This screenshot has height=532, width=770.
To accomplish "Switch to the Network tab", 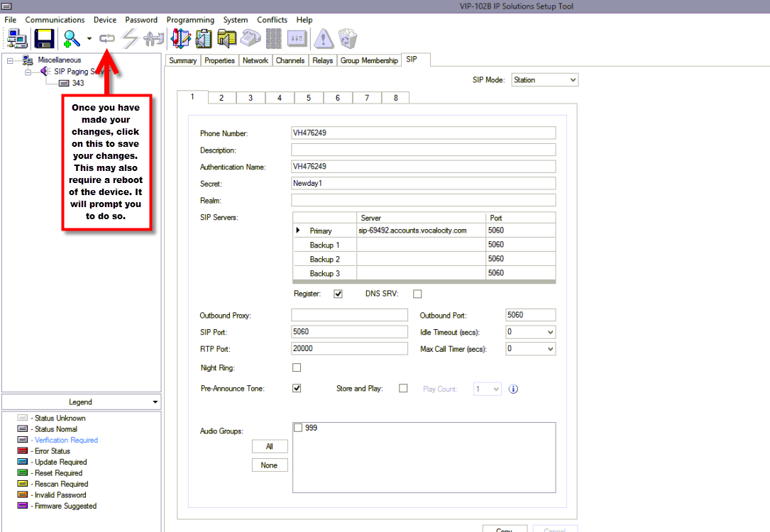I will pos(255,61).
